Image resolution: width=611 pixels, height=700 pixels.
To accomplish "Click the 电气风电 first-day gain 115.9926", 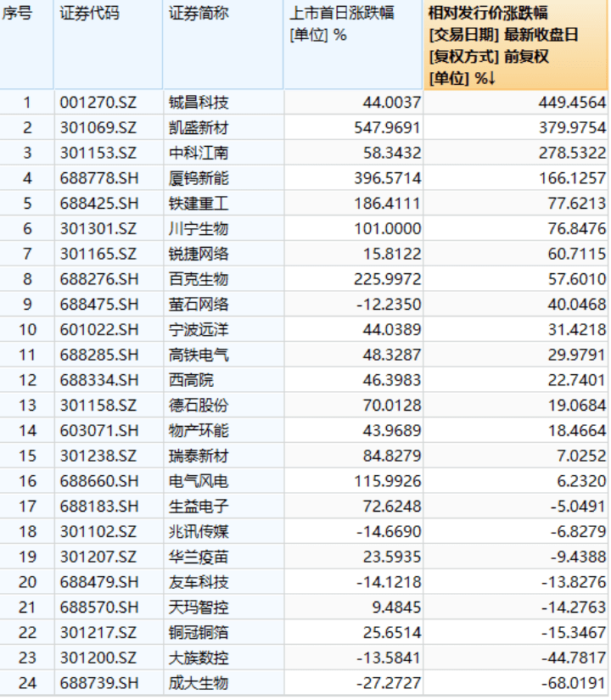I will click(385, 481).
